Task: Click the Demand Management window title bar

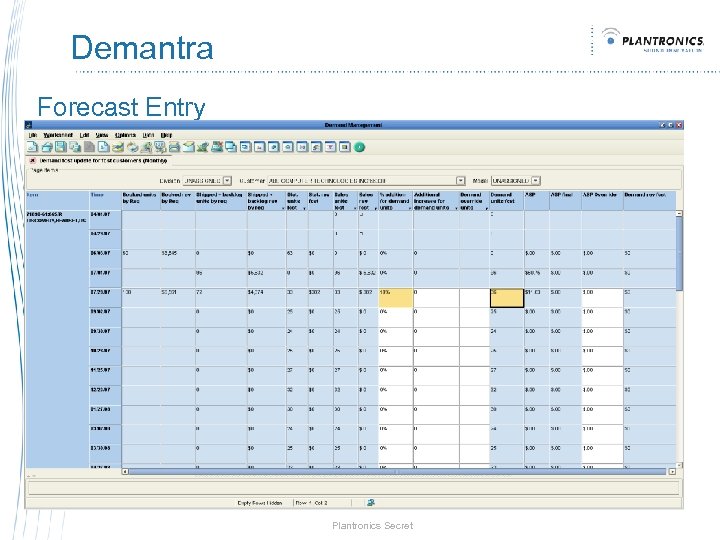Action: click(x=354, y=125)
